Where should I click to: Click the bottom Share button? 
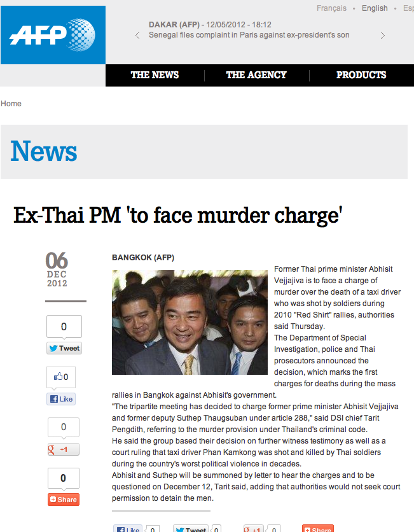pos(318,528)
